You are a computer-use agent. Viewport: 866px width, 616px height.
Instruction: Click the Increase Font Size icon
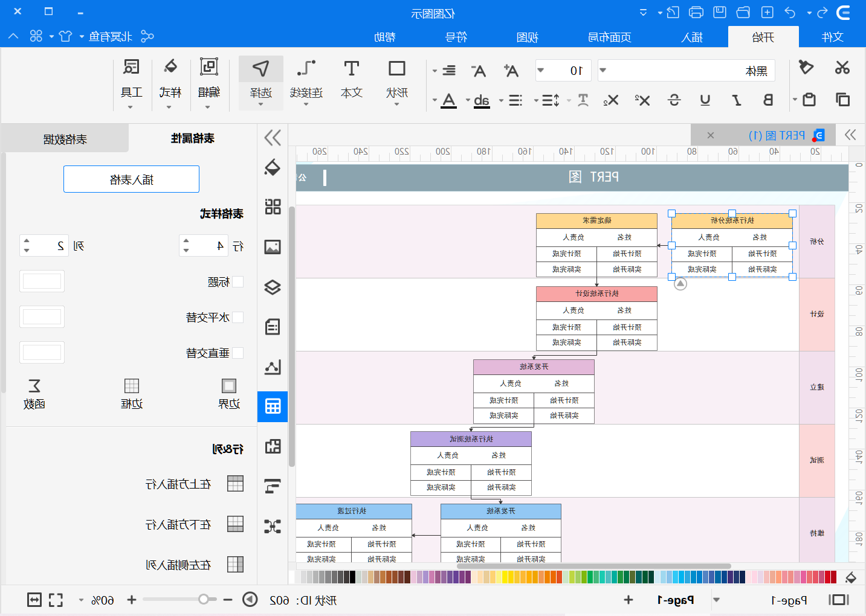tap(511, 71)
